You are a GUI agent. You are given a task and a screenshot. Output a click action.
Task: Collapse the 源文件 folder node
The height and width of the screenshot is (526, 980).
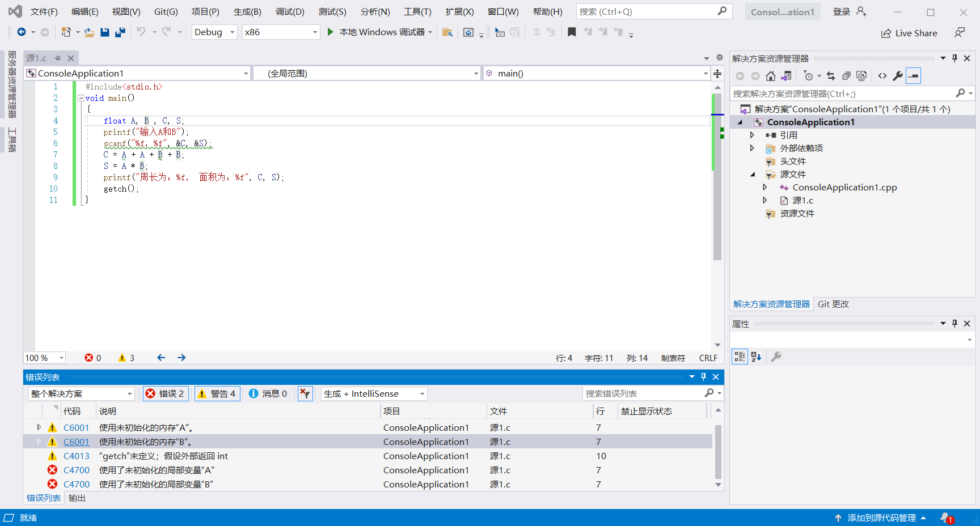[x=752, y=175]
